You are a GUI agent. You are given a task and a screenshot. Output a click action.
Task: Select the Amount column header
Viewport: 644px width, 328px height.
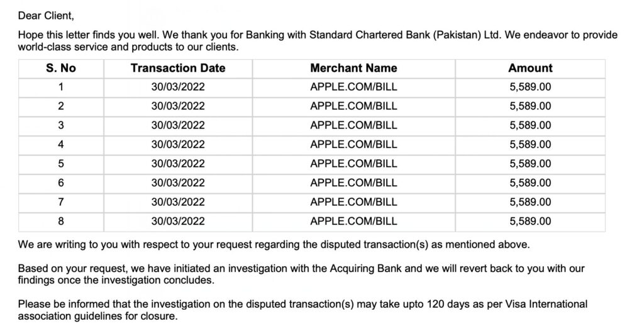click(530, 68)
